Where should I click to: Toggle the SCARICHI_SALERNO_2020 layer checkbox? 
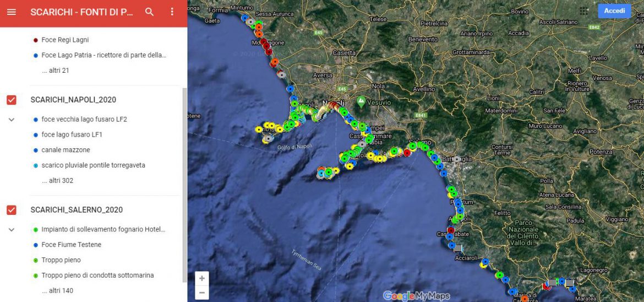coord(12,210)
